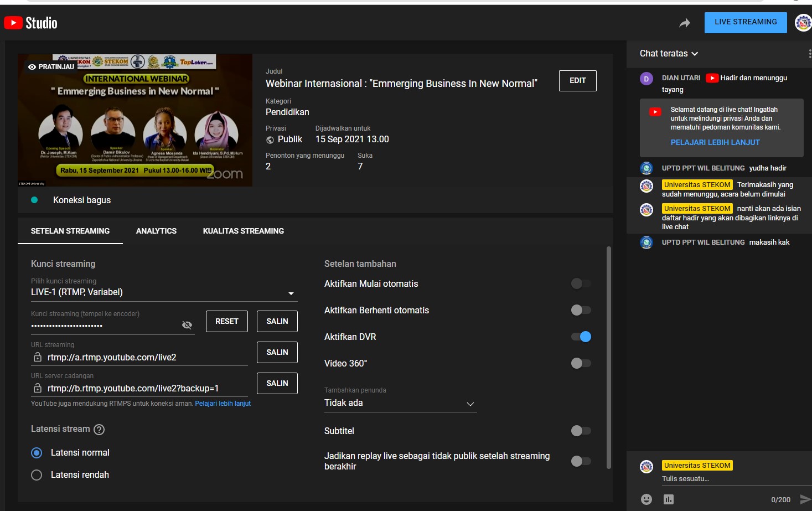Select the Latensi rendah radio button
Screen dimensions: 812x511
(37, 475)
